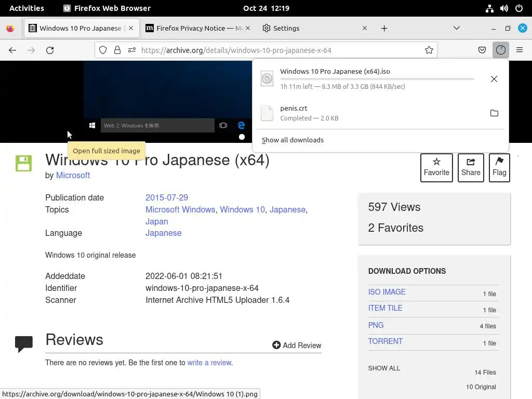
Task: Open a new tab with plus
Action: click(x=384, y=28)
